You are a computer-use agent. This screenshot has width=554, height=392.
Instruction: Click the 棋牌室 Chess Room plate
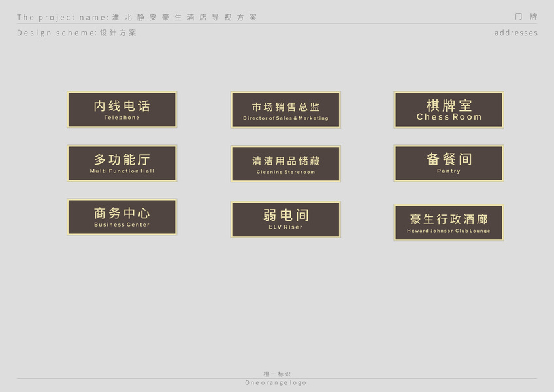[x=449, y=110]
